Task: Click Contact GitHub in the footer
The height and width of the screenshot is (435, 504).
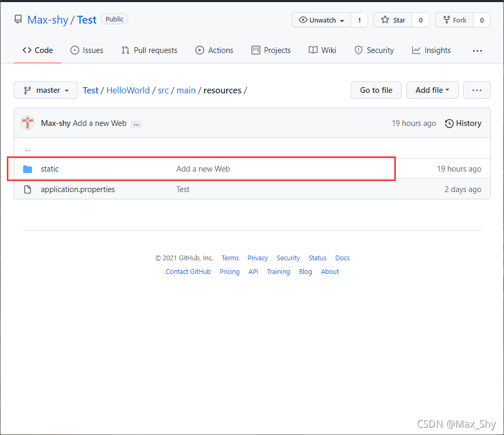Action: pos(188,272)
